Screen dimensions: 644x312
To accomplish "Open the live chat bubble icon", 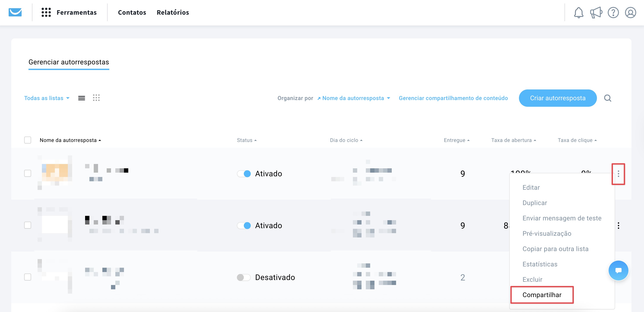I will click(x=618, y=271).
